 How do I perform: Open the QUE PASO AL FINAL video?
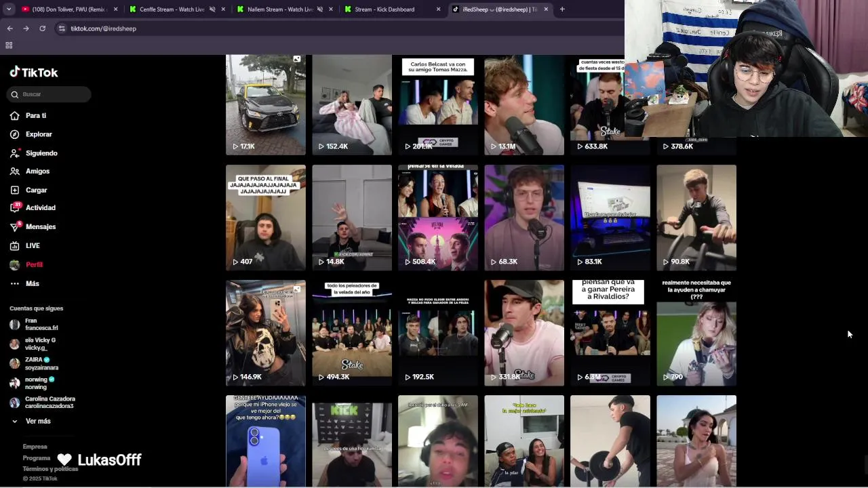click(x=266, y=218)
